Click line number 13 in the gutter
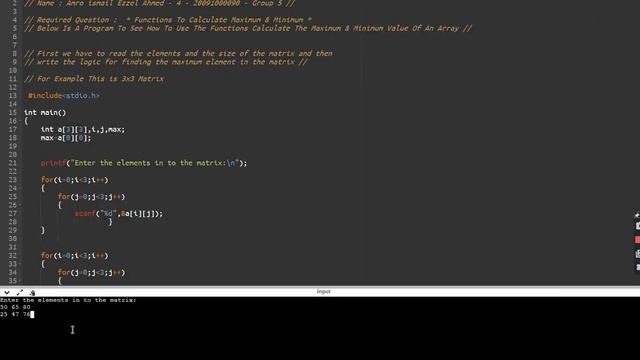Screen dimensions: 640x360 coord(13,96)
